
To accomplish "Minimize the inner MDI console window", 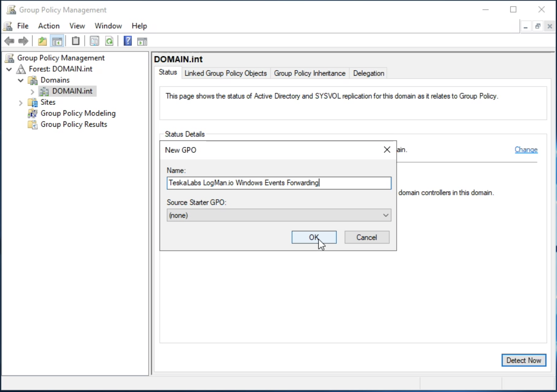I will 525,26.
